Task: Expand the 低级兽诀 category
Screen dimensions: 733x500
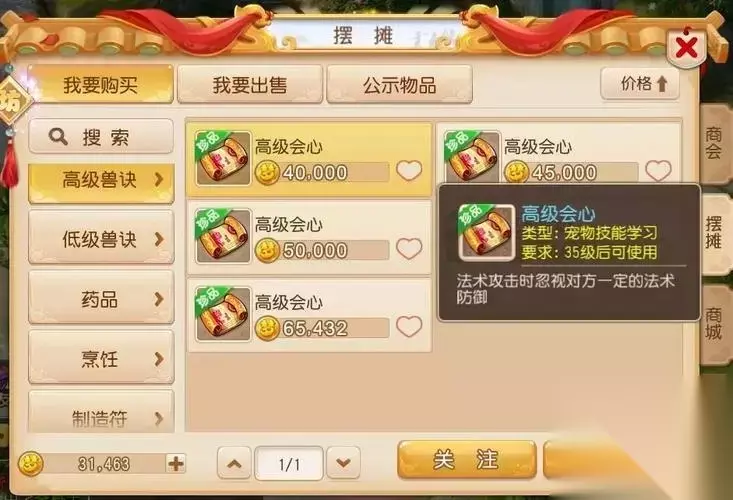Action: [101, 238]
